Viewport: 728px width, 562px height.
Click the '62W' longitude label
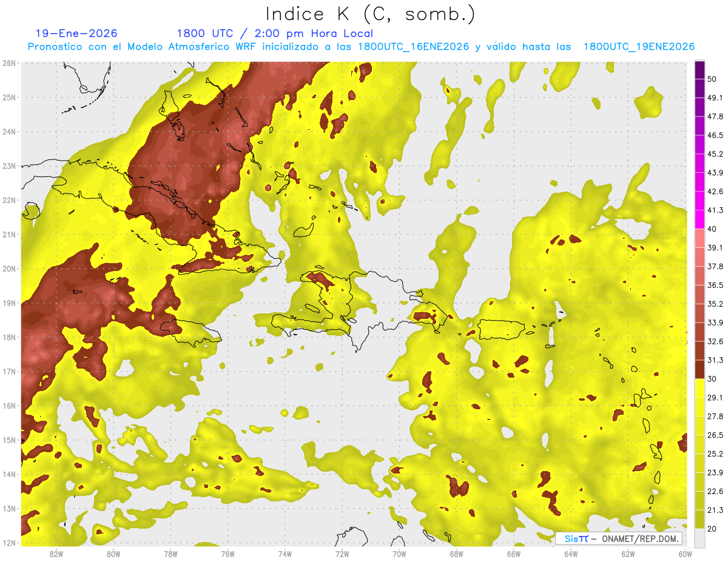pyautogui.click(x=628, y=554)
